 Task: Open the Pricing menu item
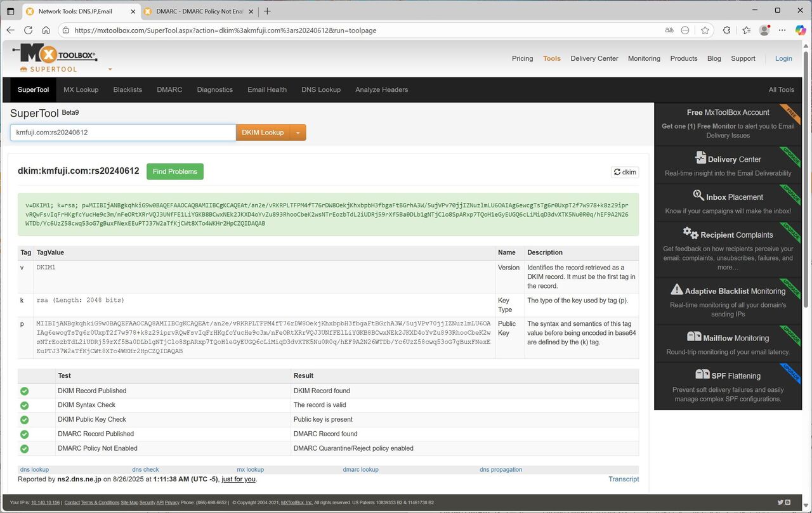pyautogui.click(x=523, y=58)
